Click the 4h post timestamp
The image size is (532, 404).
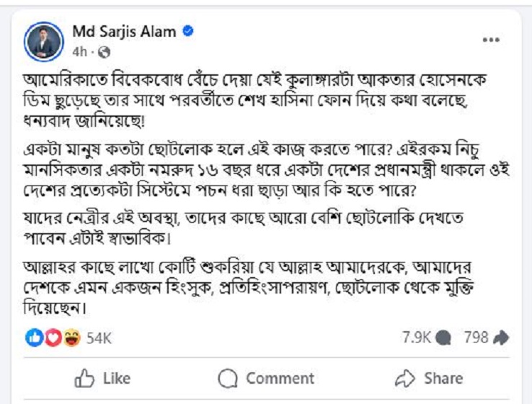81,52
